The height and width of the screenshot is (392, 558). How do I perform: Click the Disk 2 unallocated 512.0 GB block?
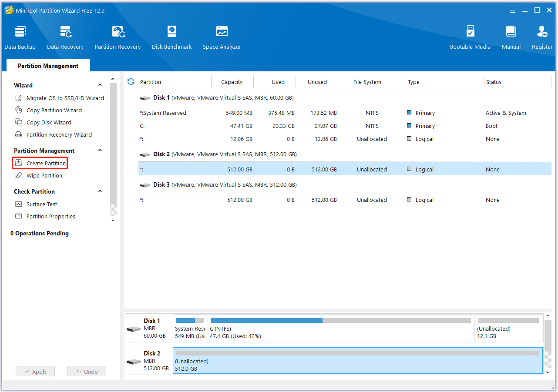(358, 361)
